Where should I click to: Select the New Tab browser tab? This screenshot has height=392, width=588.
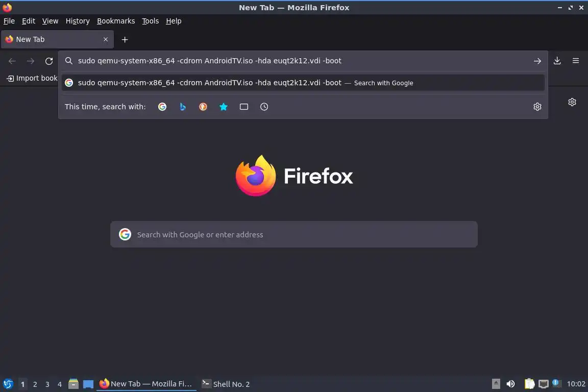[x=57, y=39]
